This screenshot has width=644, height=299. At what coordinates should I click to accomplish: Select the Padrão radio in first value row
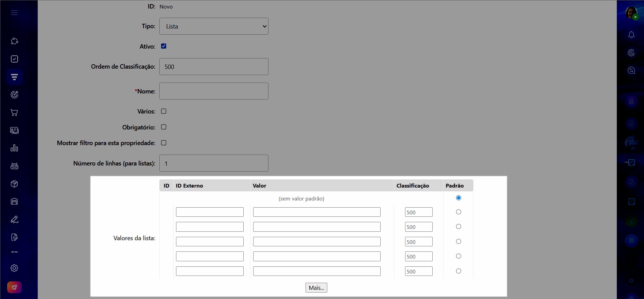coord(458,212)
